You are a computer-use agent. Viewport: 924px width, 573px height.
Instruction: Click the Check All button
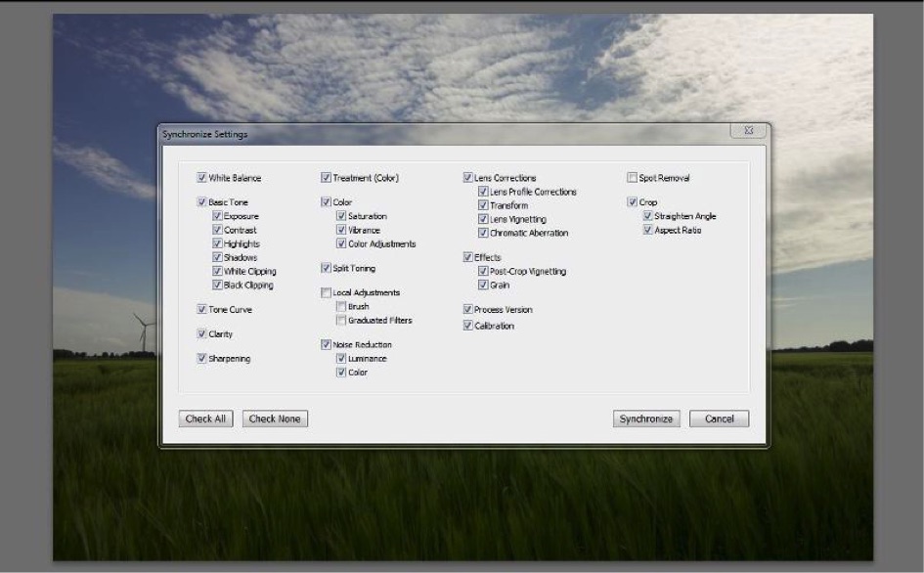click(205, 419)
